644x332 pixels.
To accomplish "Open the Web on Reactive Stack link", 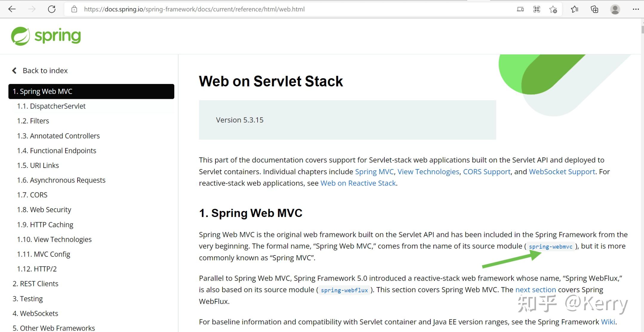I will click(x=358, y=183).
